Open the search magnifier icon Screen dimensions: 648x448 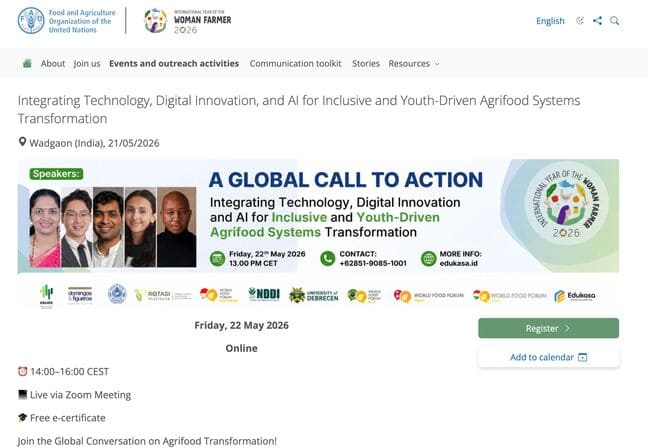pos(615,21)
